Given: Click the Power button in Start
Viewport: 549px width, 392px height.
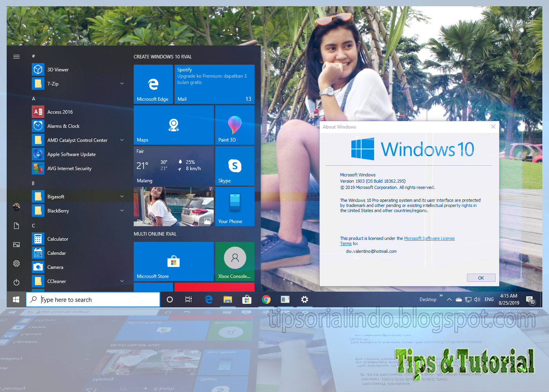Looking at the screenshot, I should [x=16, y=282].
